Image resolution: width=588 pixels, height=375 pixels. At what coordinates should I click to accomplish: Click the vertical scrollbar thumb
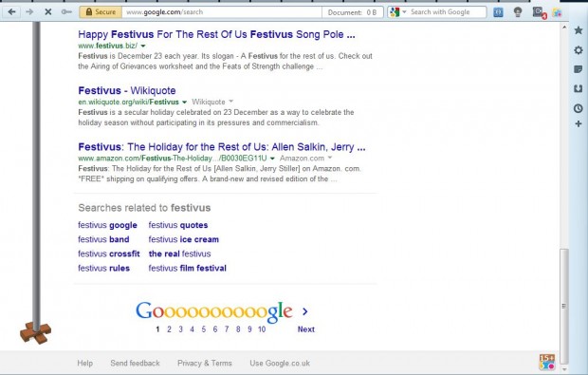[x=564, y=306]
